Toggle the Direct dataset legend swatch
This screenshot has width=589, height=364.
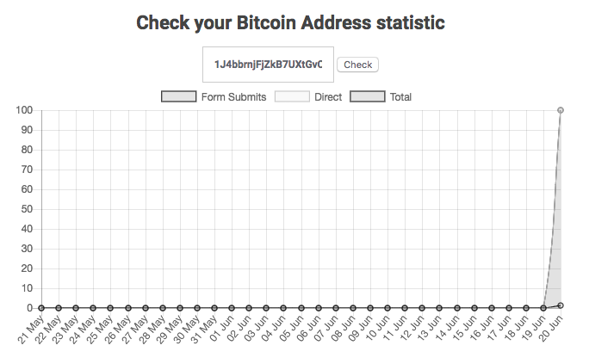tap(292, 96)
